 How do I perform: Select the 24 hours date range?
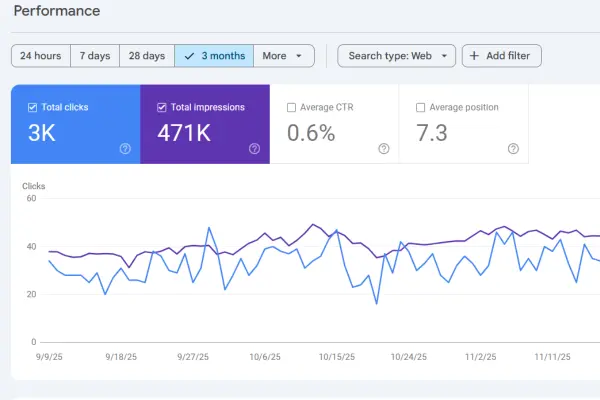point(40,56)
